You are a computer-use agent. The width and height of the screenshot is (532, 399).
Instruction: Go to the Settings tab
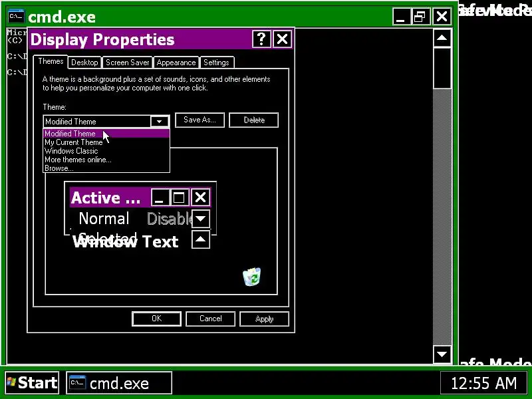[217, 63]
